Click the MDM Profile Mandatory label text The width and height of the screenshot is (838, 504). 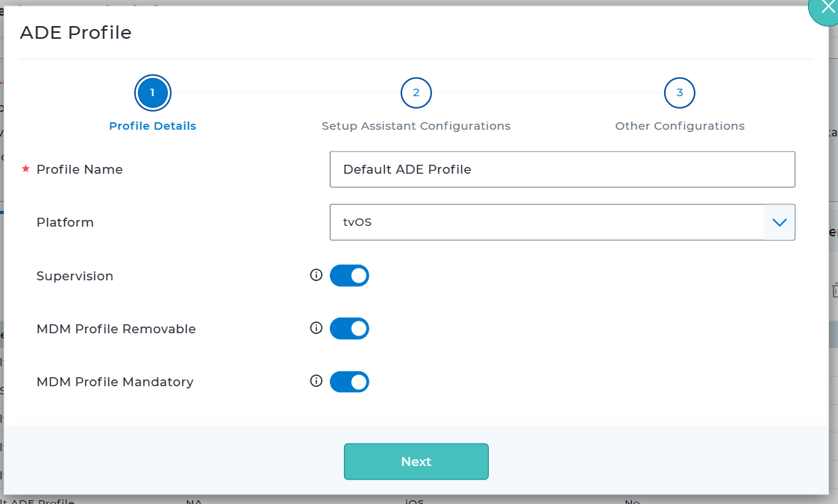click(115, 382)
